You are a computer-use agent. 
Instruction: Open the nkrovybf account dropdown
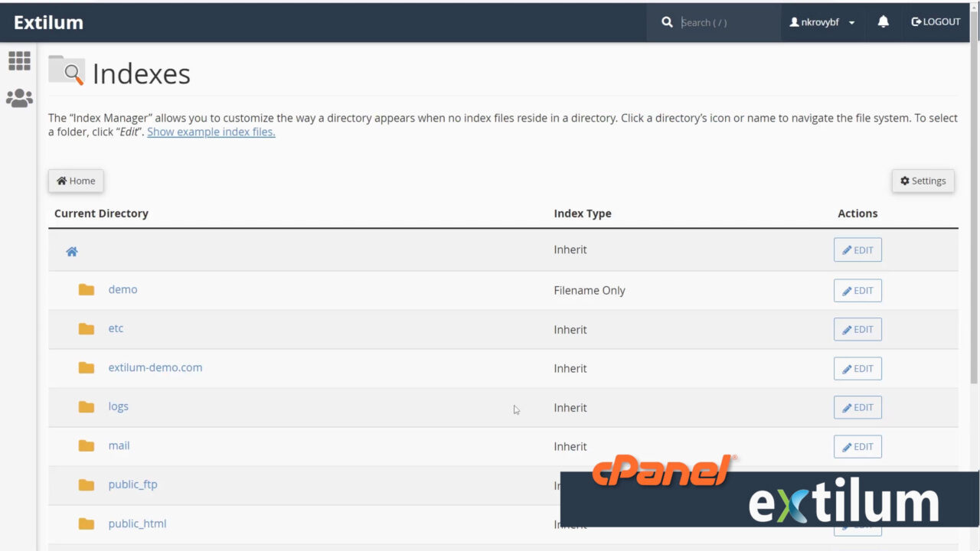[822, 22]
